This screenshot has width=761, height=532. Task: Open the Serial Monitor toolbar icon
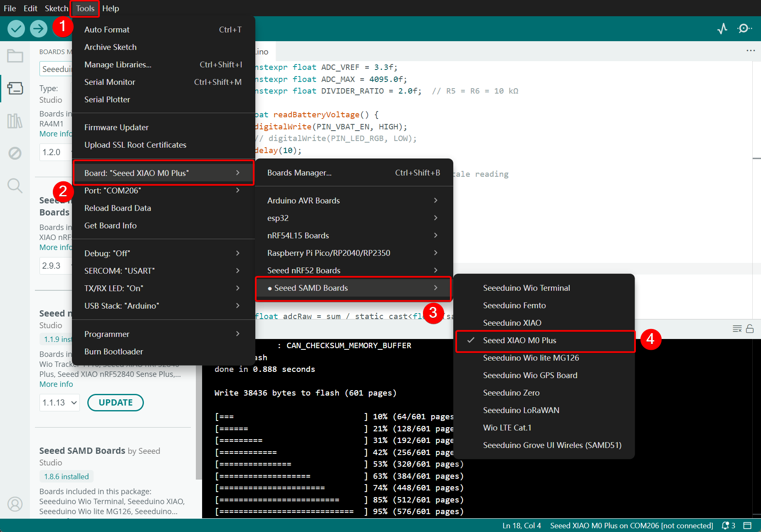coord(744,28)
